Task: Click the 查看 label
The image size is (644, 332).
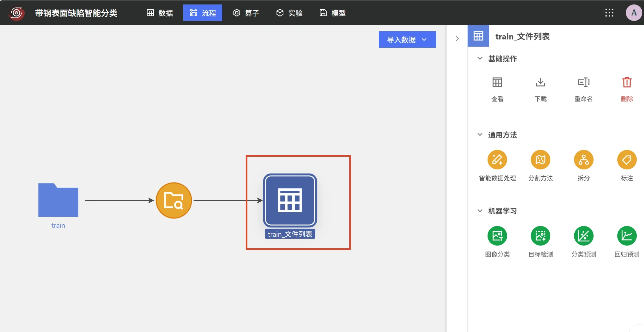Action: pyautogui.click(x=497, y=99)
